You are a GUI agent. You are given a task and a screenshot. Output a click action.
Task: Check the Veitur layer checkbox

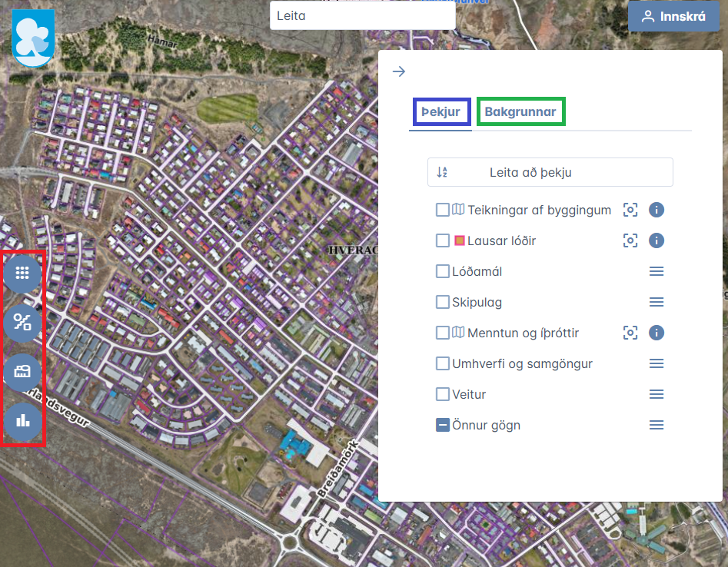[443, 394]
